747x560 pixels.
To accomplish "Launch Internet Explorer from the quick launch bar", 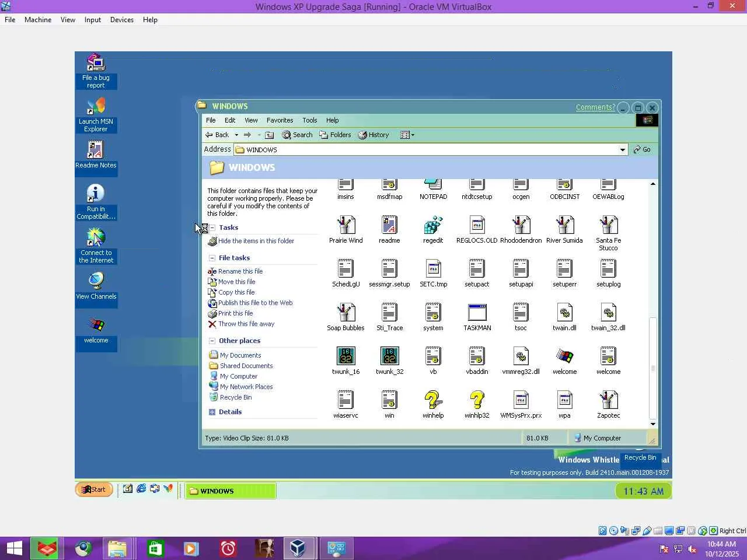I will click(x=141, y=489).
